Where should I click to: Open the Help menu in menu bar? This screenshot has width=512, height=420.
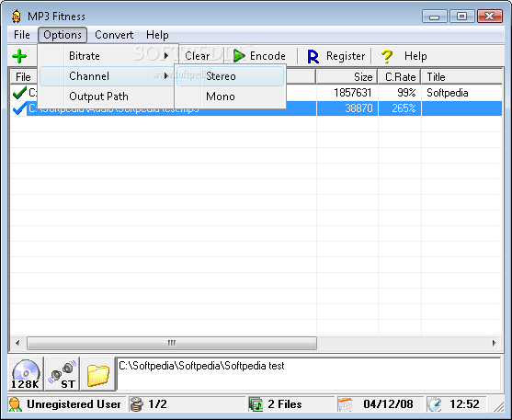[157, 35]
